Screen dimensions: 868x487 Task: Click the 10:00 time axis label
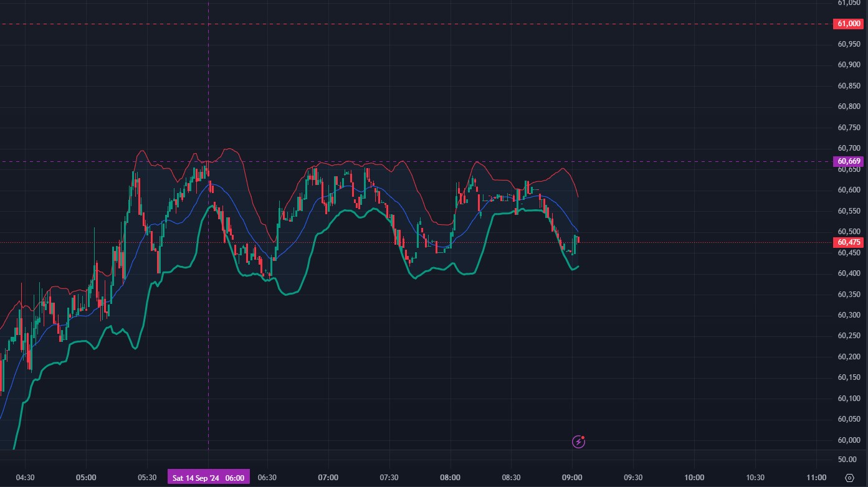(x=694, y=478)
